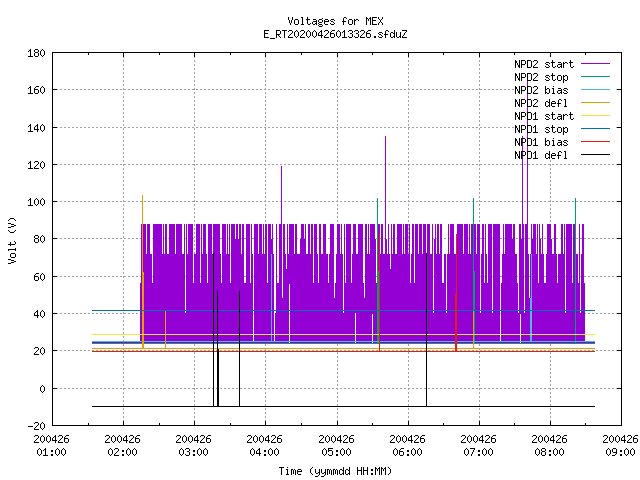Image resolution: width=640 pixels, height=480 pixels.
Task: Click the 'NPD2 stop' legend label
Action: click(x=541, y=77)
